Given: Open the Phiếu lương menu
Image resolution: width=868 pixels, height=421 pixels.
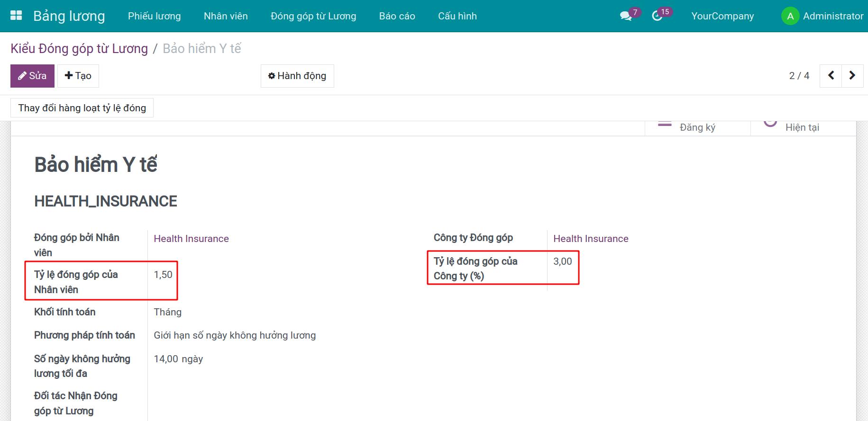Looking at the screenshot, I should pos(154,16).
